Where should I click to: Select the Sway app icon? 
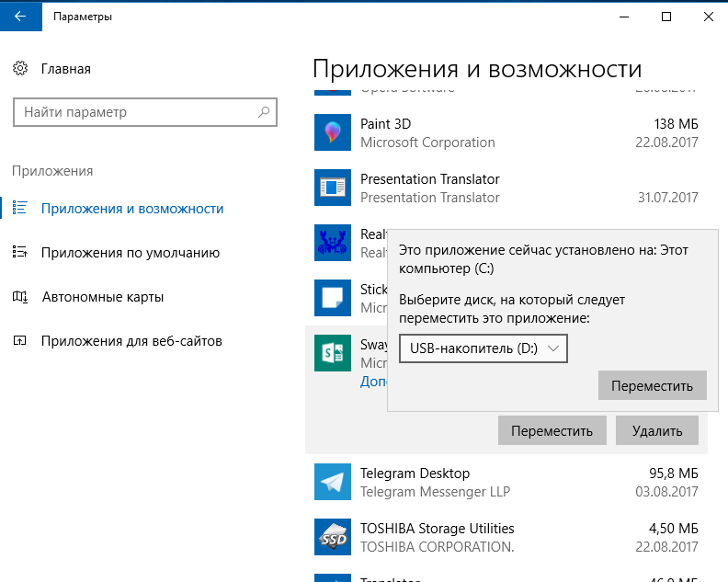tap(333, 353)
